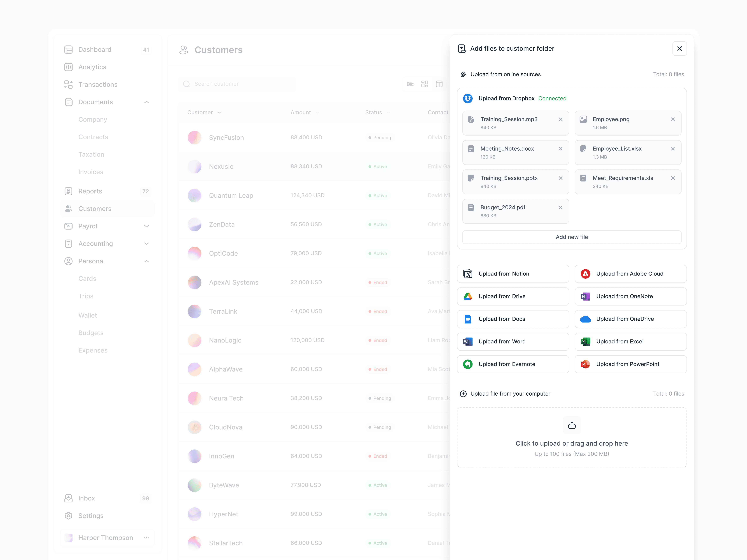Select Upload from OneDrive
Screen dimensions: 747x560
coord(630,319)
